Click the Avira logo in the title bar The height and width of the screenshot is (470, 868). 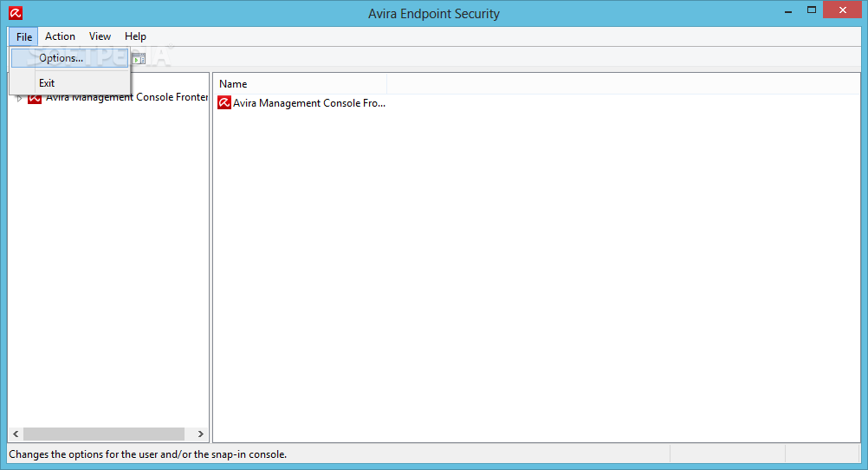tap(16, 13)
